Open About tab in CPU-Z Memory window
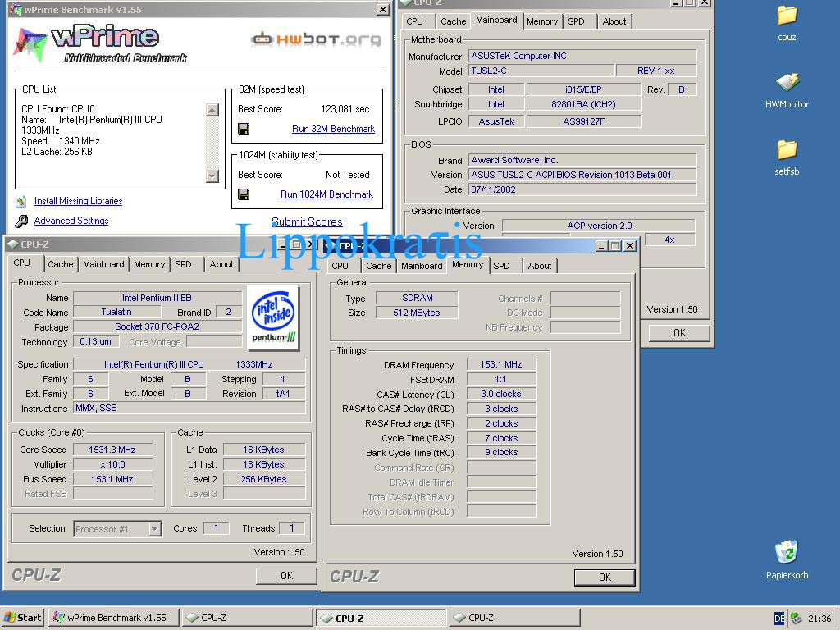840x630 pixels. (540, 266)
